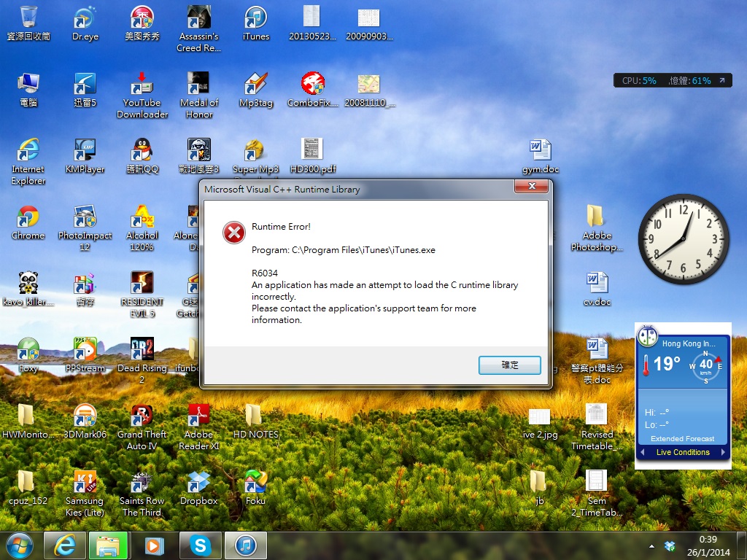The image size is (747, 560).
Task: Select the Medal of Honor shortcut
Action: (198, 95)
